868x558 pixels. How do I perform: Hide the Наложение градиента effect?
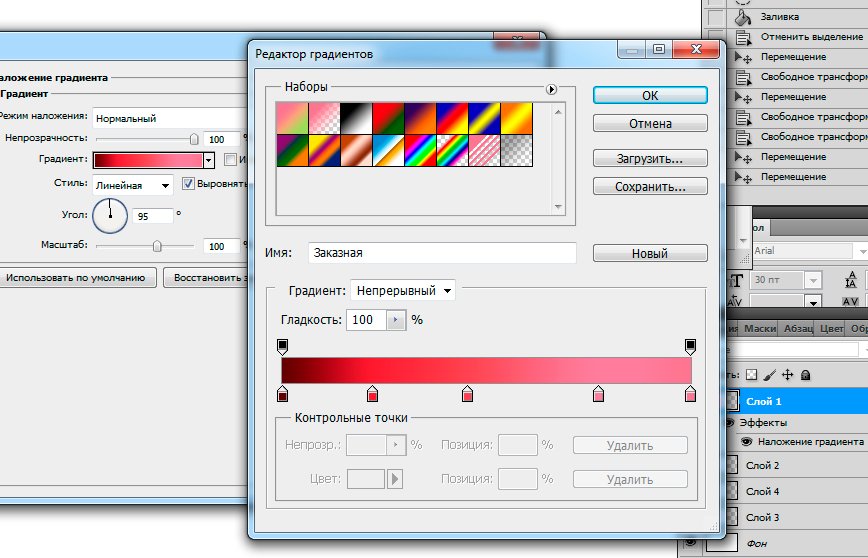tap(746, 441)
